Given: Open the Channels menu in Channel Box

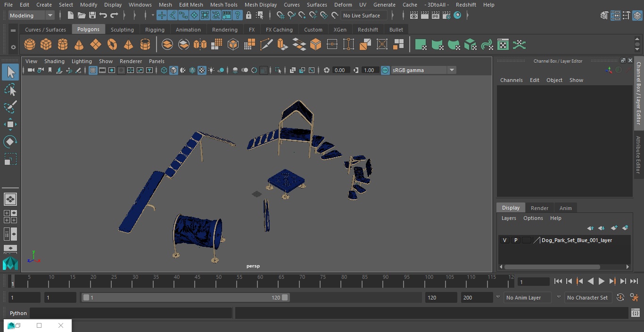Looking at the screenshot, I should [x=512, y=80].
